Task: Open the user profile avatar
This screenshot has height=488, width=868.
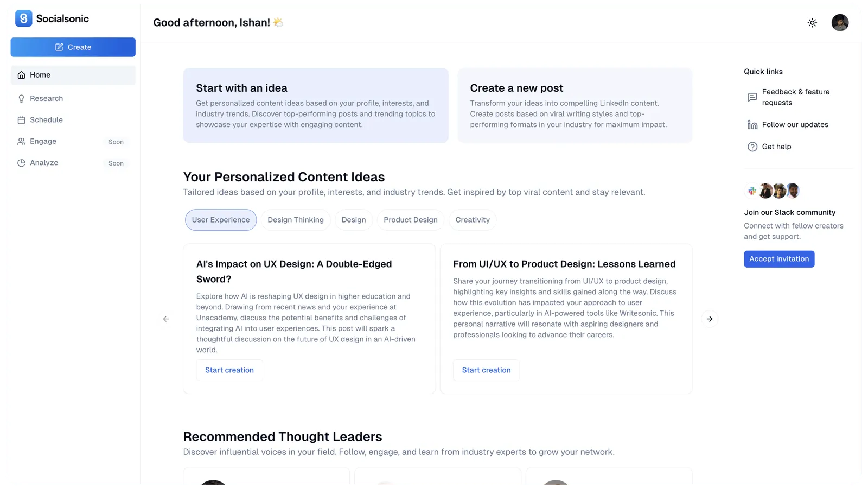Action: tap(840, 23)
